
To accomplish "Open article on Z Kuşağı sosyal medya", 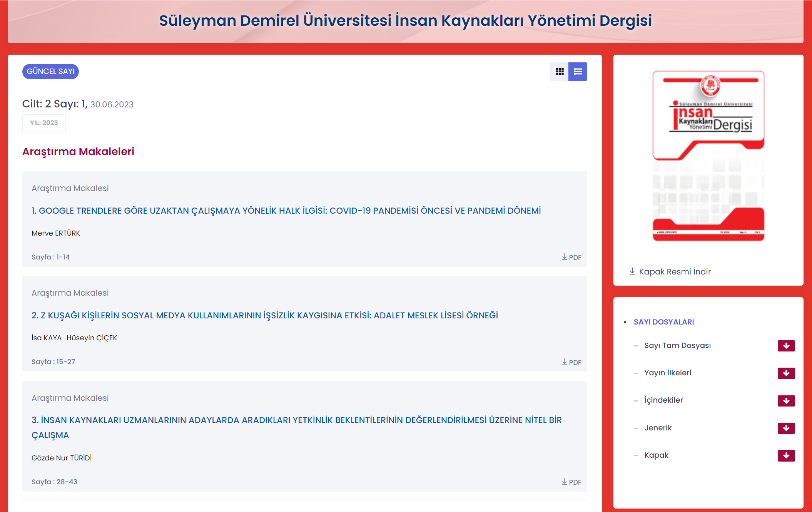I will tap(264, 316).
